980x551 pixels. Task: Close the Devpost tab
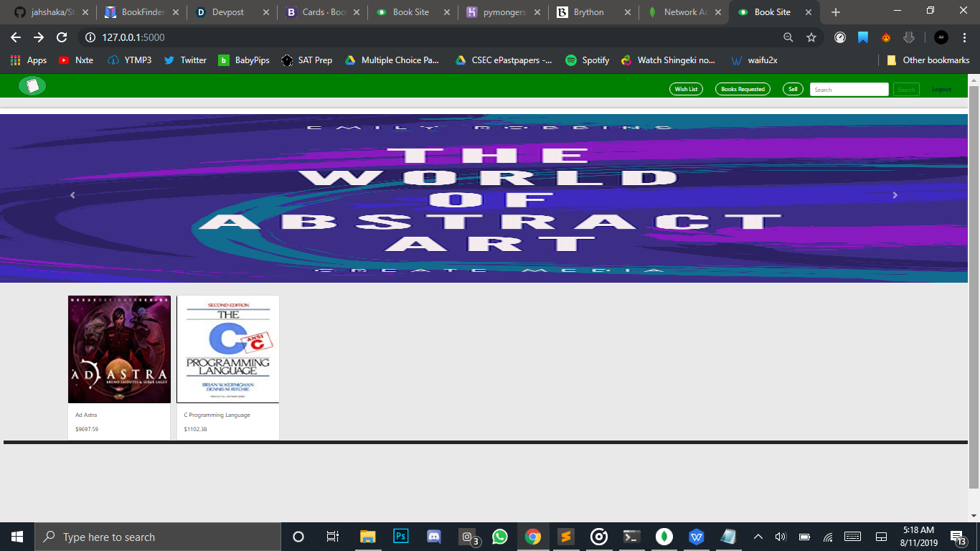[265, 12]
